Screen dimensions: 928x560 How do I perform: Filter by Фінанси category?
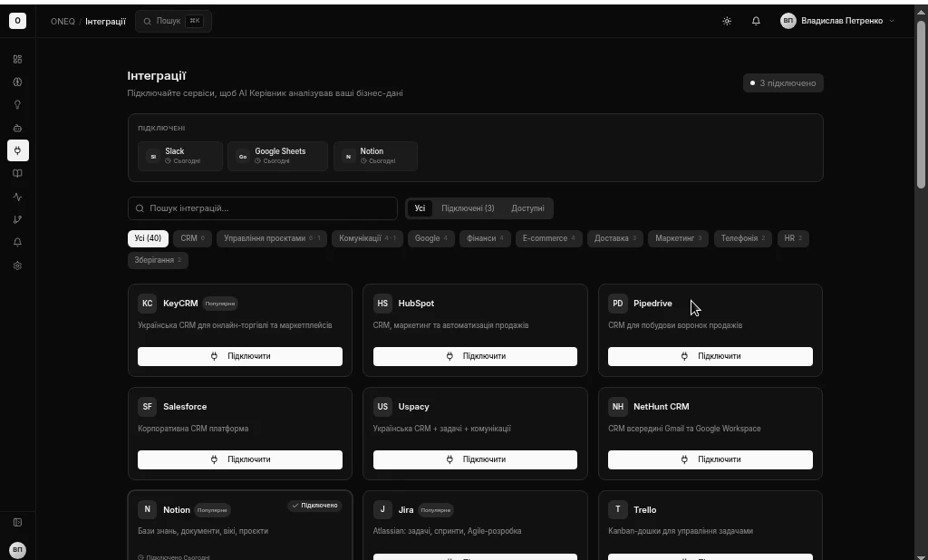click(x=486, y=238)
